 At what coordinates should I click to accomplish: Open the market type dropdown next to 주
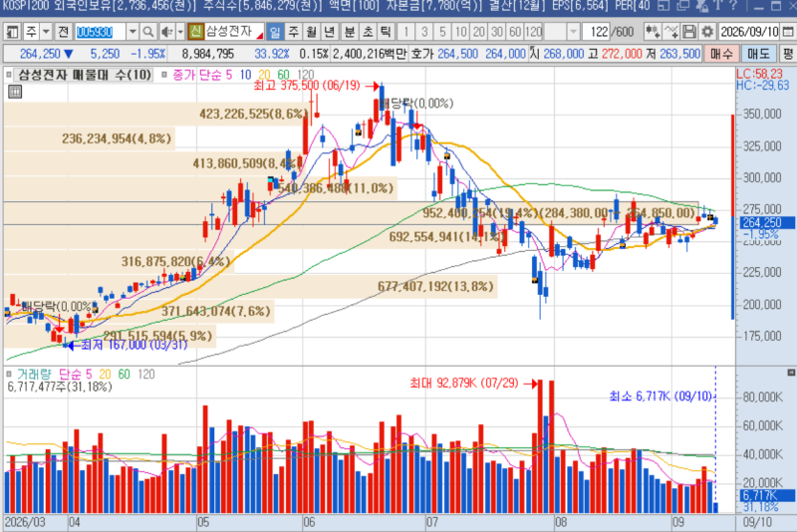(46, 32)
